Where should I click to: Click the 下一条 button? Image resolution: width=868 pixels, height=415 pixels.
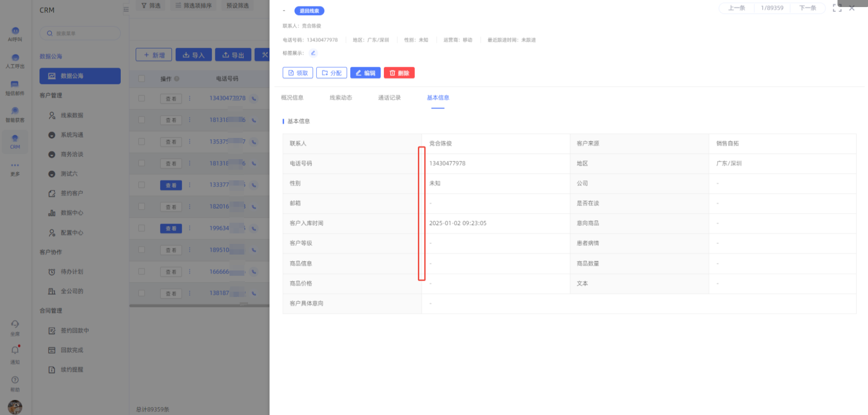pos(807,8)
